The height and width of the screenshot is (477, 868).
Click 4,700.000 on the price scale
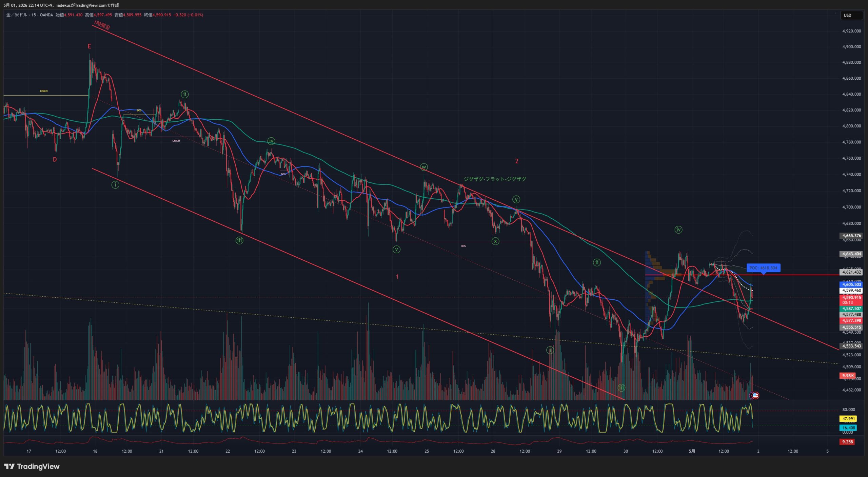tap(851, 207)
